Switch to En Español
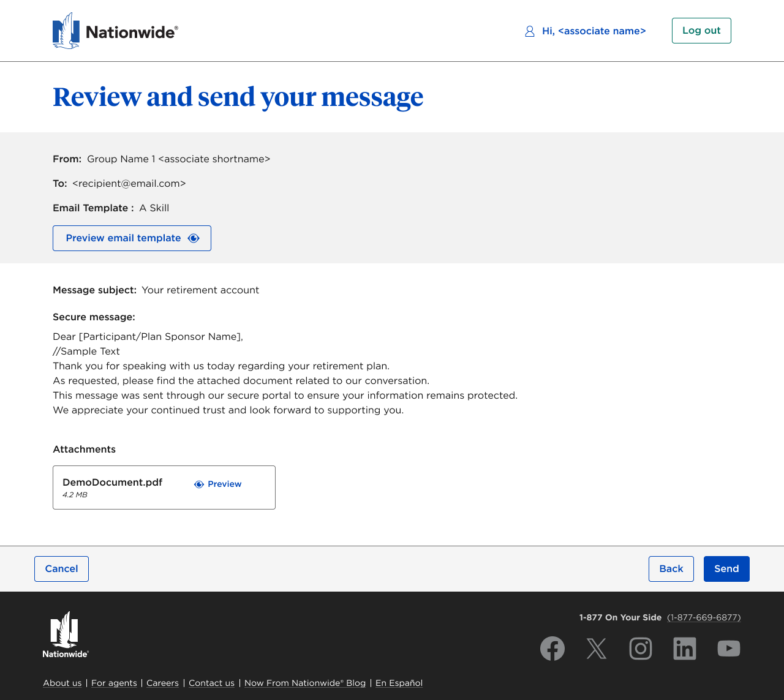This screenshot has height=700, width=784. (399, 683)
